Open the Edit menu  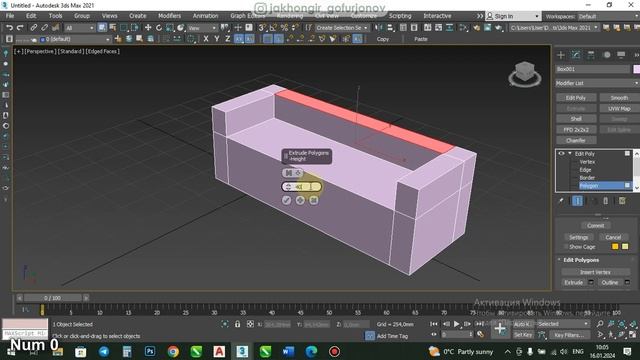point(31,16)
